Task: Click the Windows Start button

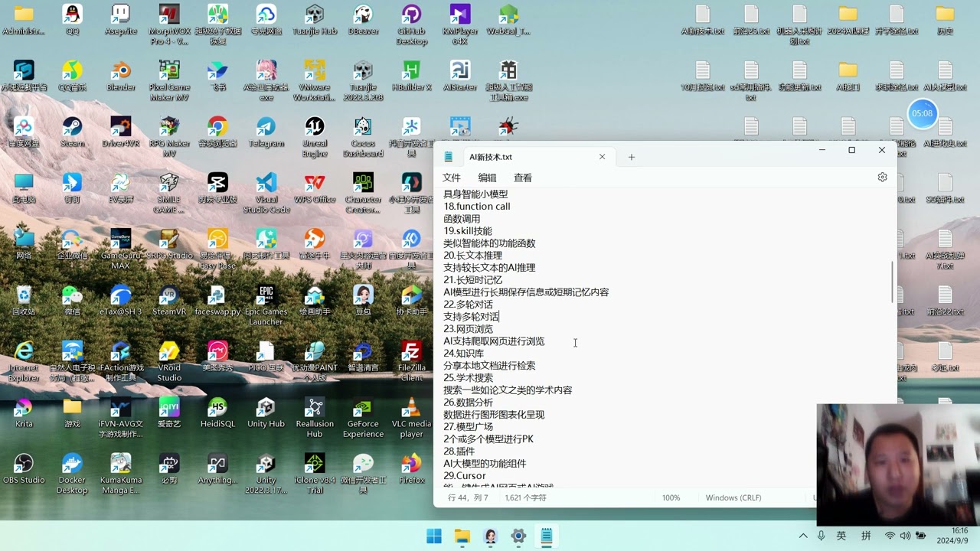Action: point(434,536)
